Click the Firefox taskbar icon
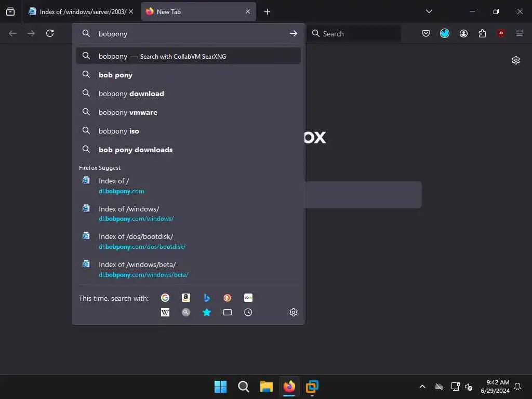 tap(289, 387)
